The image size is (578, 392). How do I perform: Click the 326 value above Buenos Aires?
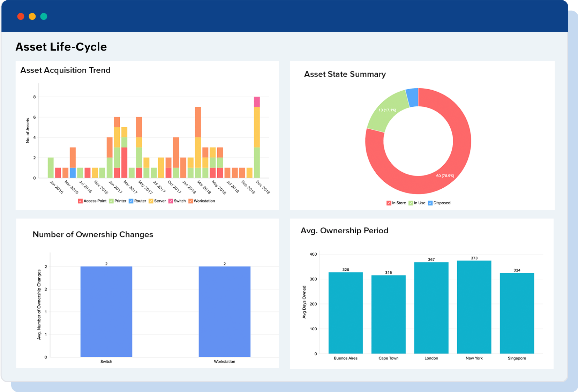tap(346, 270)
